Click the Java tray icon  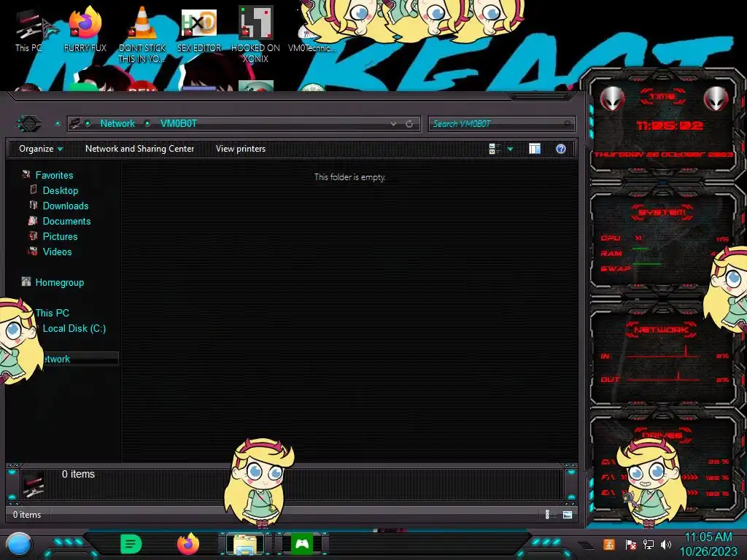609,544
